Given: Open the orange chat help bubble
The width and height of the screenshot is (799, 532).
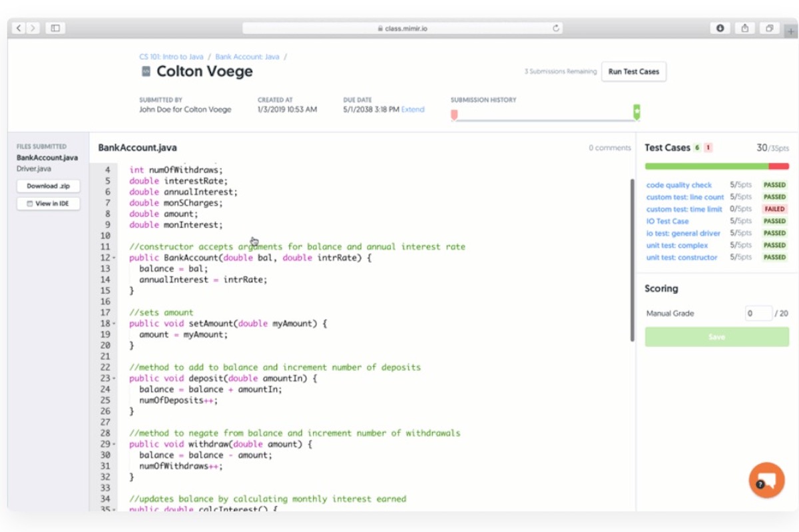Looking at the screenshot, I should (x=766, y=480).
